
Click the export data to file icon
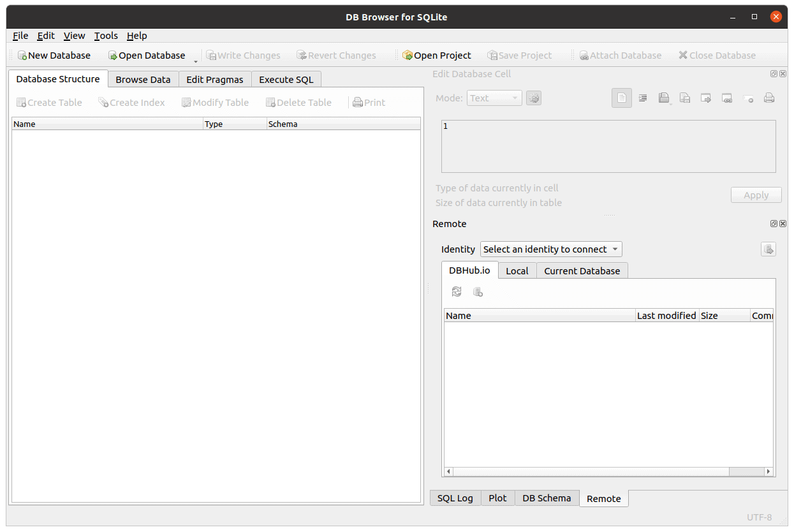(685, 98)
